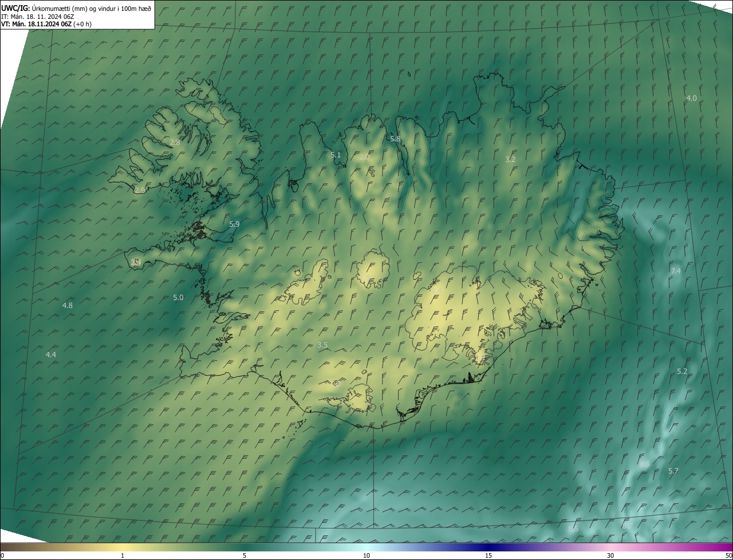Select the 5.9 value label in the west
This screenshot has height=560, width=733.
234,224
